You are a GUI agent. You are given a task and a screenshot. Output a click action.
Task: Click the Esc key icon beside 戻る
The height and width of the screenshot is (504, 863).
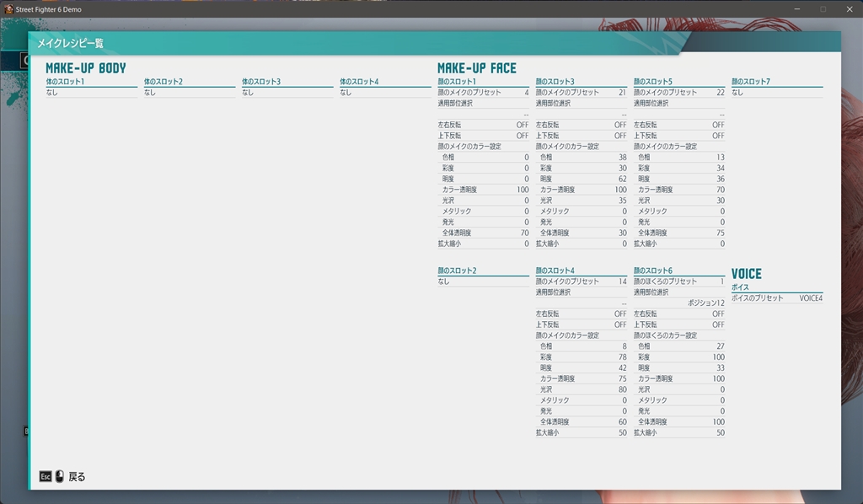pos(46,476)
